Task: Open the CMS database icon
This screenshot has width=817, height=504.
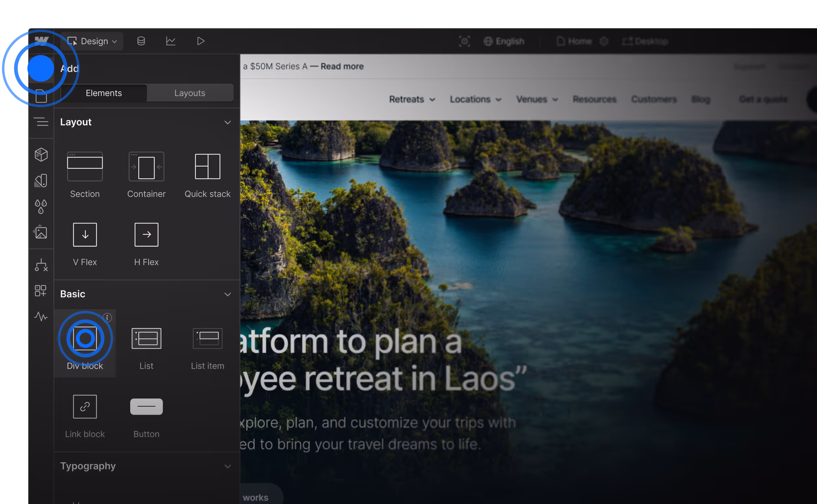Action: click(141, 41)
